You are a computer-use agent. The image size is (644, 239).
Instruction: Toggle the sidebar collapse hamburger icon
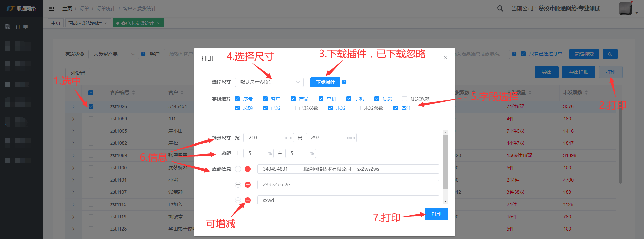coord(51,8)
